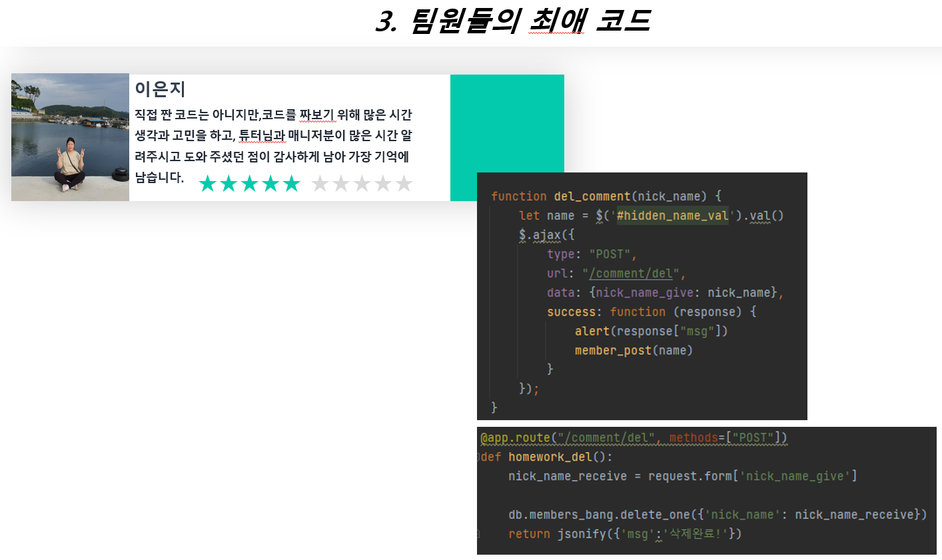This screenshot has height=560, width=942.
Task: Click the text line starting '려주시고 도와 주셨던'
Action: coord(272,156)
